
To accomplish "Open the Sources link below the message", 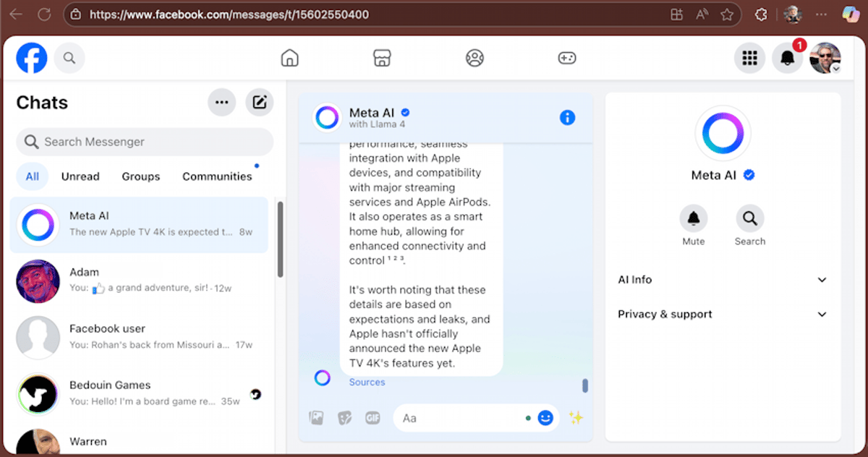I will coord(367,382).
